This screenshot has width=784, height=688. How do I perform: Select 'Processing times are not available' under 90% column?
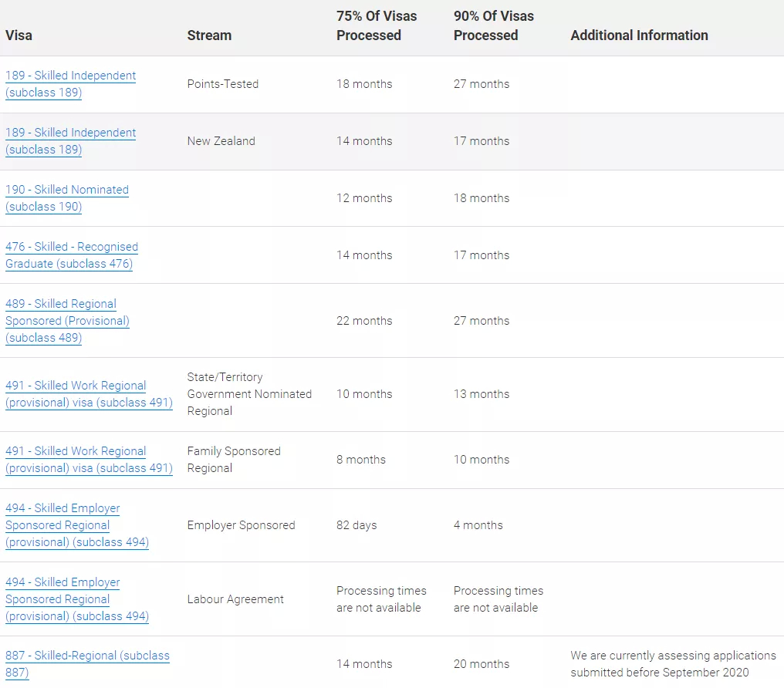(x=498, y=599)
